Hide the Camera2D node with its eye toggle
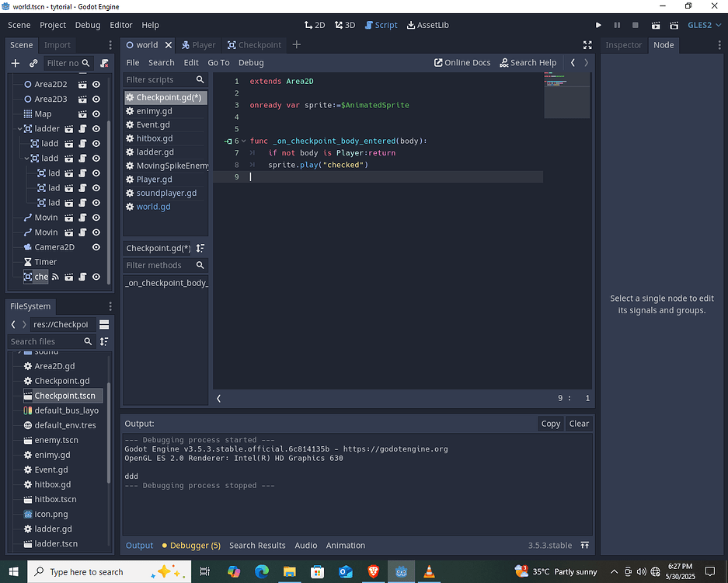 click(95, 246)
